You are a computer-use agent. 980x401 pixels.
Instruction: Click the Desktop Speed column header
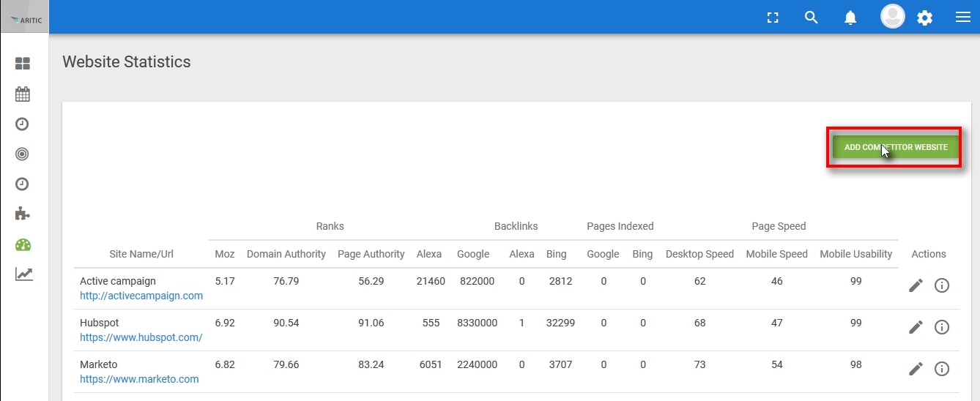tap(699, 254)
